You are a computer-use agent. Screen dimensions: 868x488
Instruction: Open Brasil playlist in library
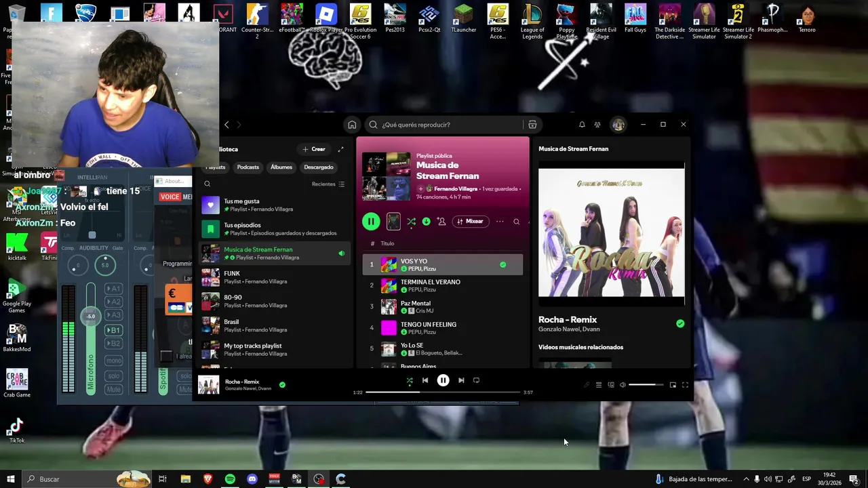point(275,326)
